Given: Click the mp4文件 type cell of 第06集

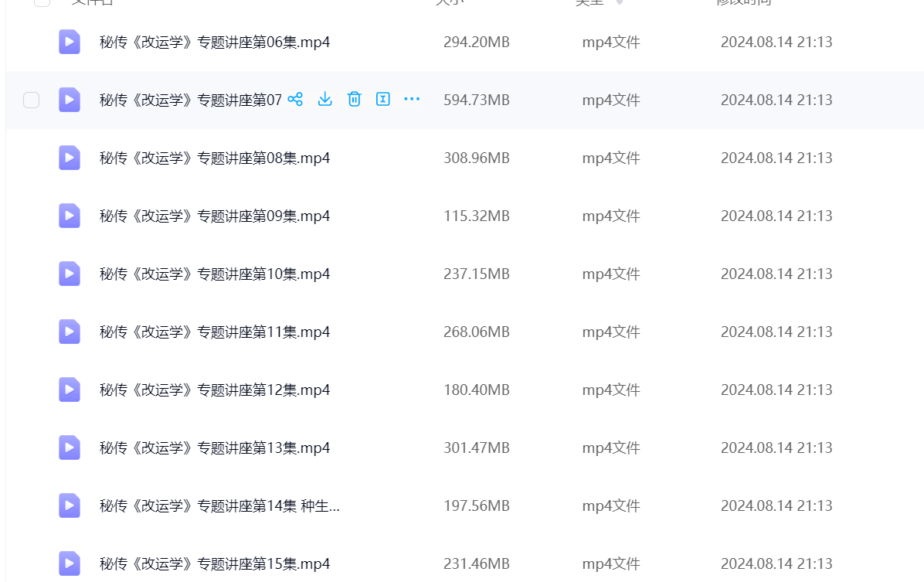Looking at the screenshot, I should tap(610, 42).
